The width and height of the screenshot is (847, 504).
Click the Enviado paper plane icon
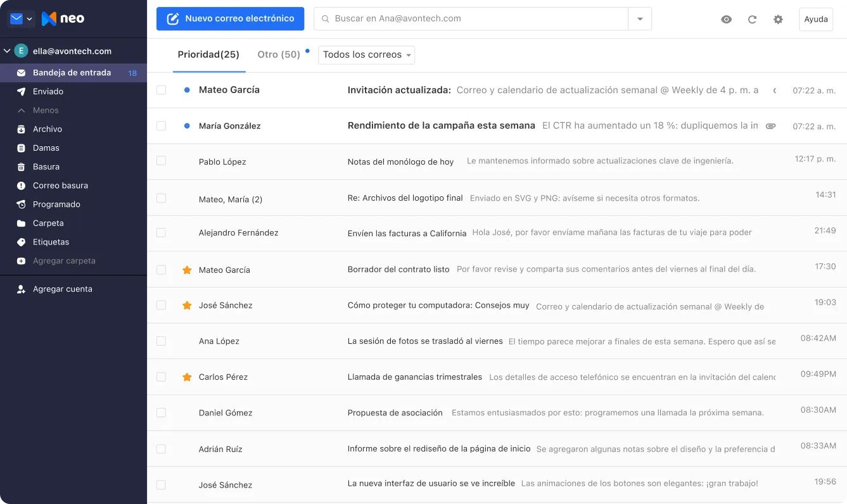pyautogui.click(x=21, y=92)
